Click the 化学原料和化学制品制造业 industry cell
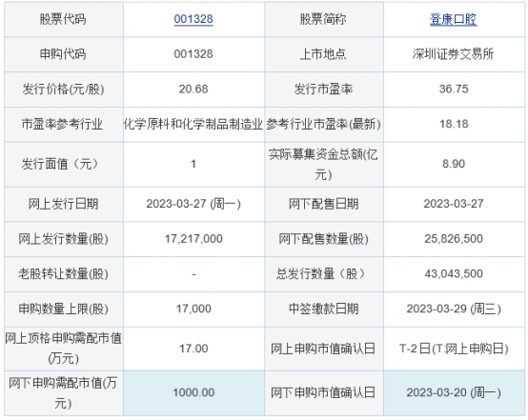Screen dimensions: 528x420 [x=193, y=124]
